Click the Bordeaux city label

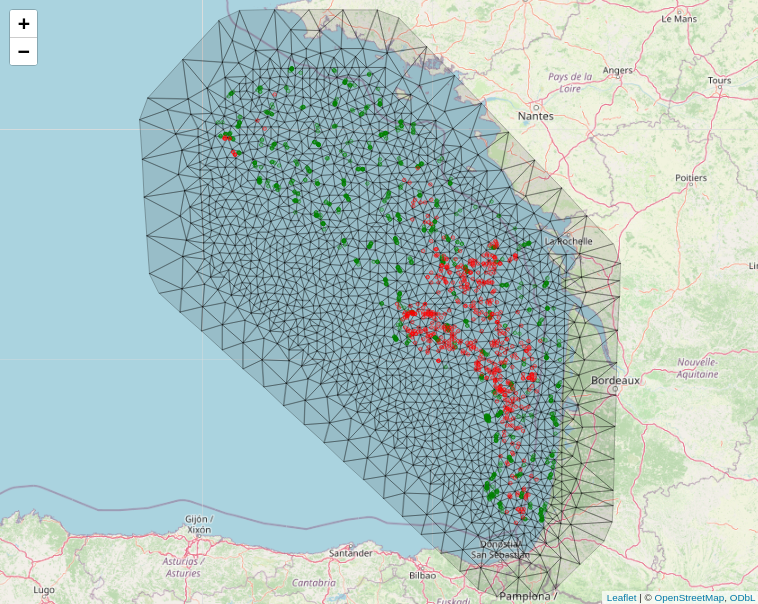(x=615, y=381)
